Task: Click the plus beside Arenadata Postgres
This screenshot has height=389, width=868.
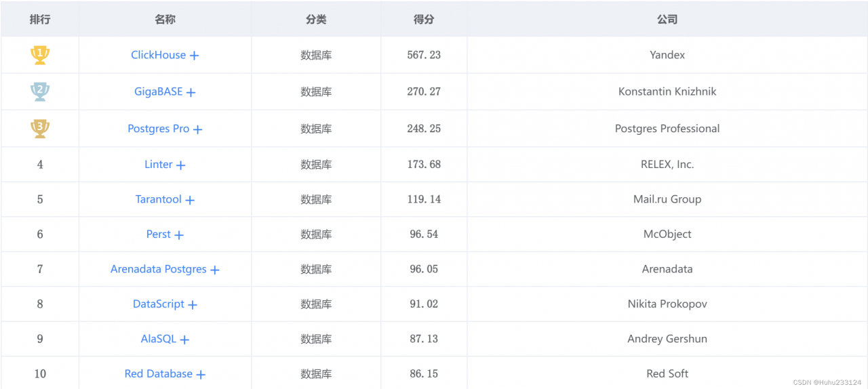Action: (x=215, y=270)
